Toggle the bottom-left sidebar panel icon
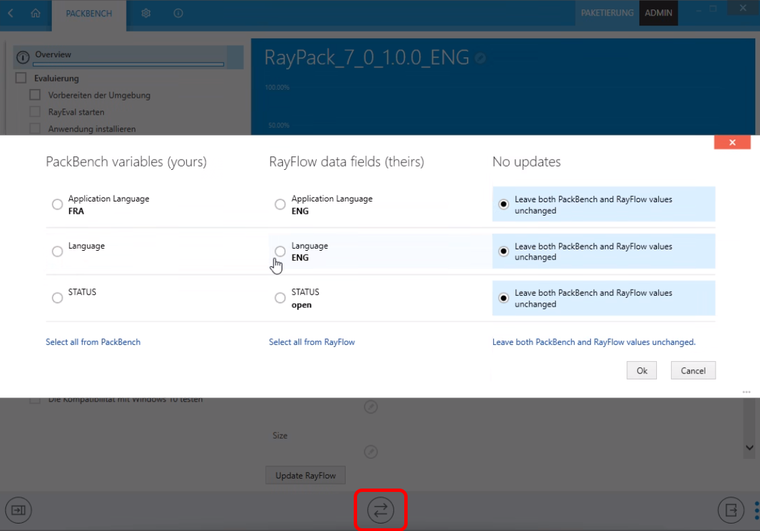This screenshot has width=760, height=531. tap(18, 510)
